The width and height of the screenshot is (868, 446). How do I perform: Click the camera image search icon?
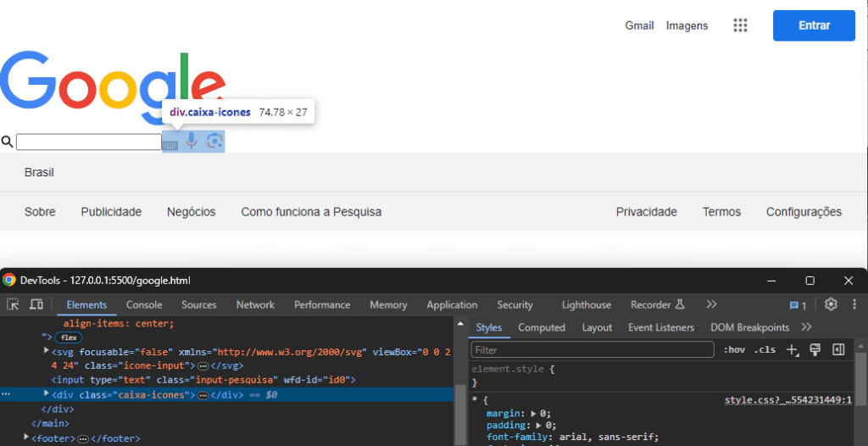[214, 141]
